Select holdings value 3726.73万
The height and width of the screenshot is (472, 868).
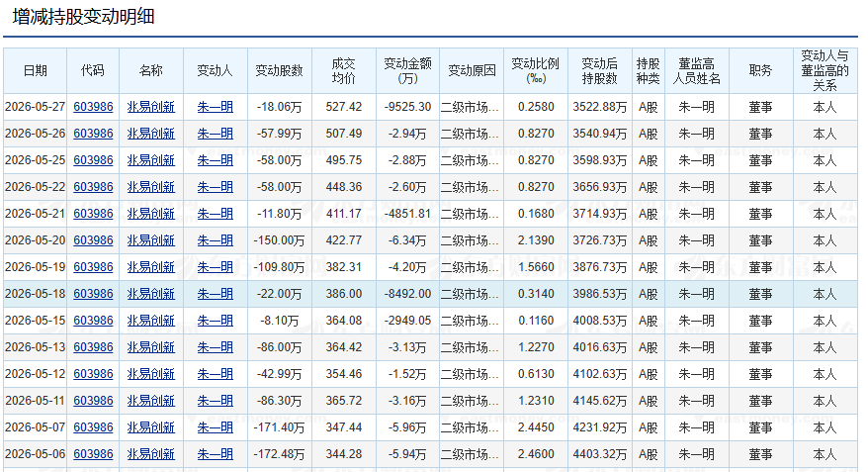tap(600, 240)
